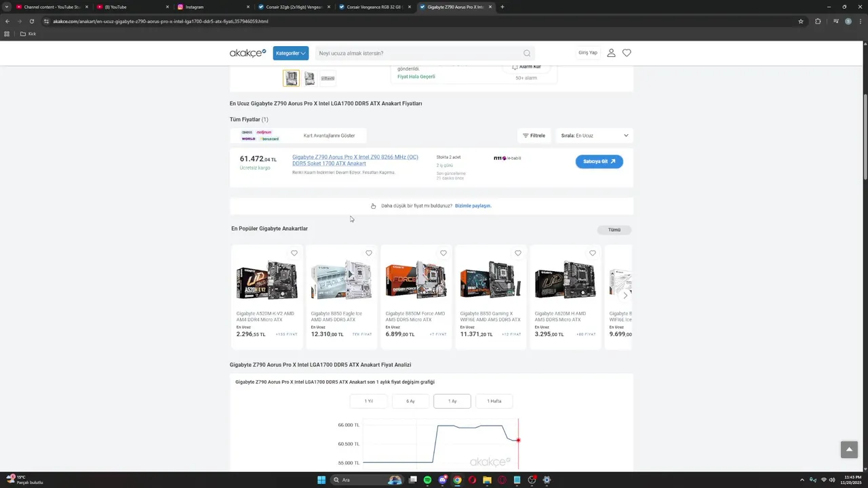Bookmark this page with star icon
The height and width of the screenshot is (488, 868).
coord(801,21)
